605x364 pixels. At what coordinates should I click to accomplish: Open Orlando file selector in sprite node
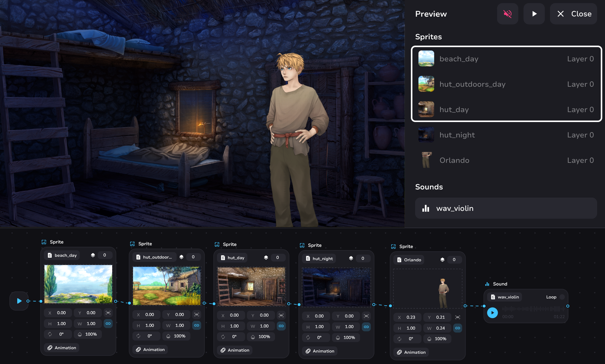point(409,260)
